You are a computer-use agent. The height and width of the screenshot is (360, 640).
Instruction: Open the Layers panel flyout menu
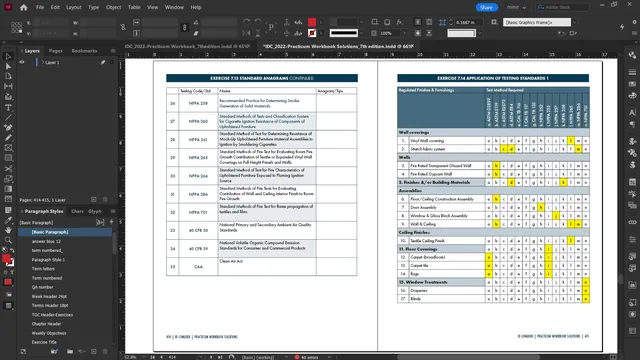pos(113,51)
